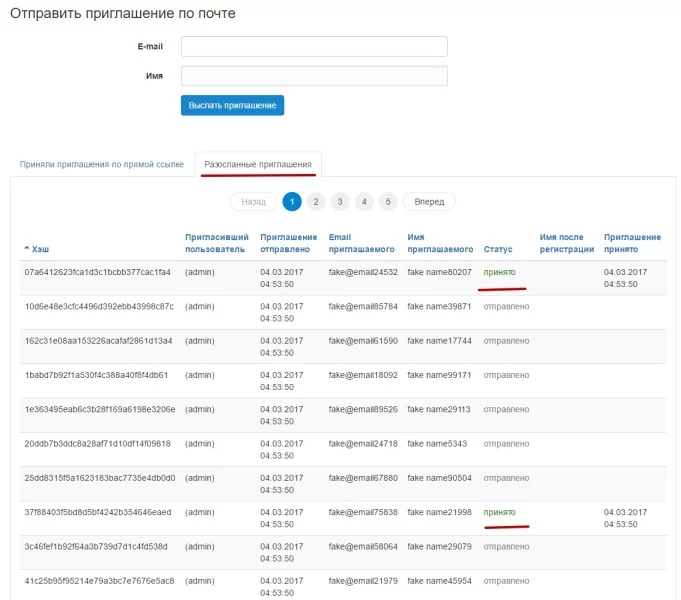Click the Имя input field
Image resolution: width=681 pixels, height=600 pixels.
314,76
